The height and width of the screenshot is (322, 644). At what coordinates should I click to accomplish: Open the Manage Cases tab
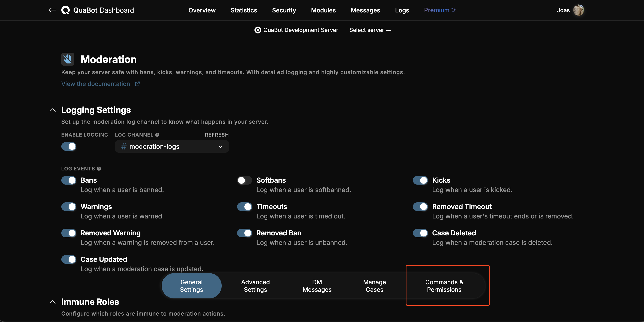375,286
